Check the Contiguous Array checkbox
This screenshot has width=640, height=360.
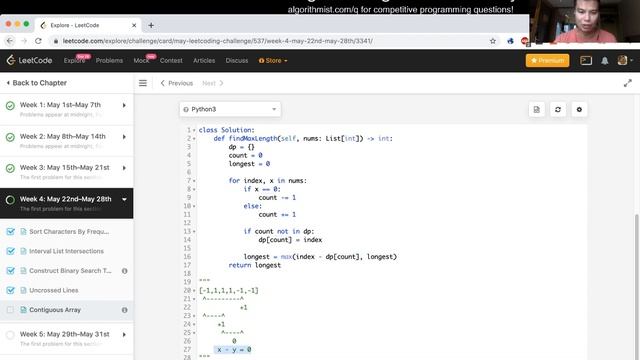[10, 310]
